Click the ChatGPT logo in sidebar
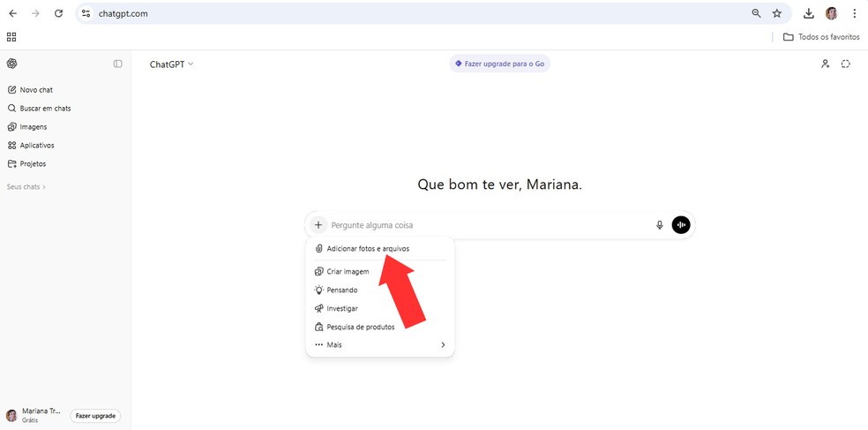The width and height of the screenshot is (868, 430). pos(11,64)
